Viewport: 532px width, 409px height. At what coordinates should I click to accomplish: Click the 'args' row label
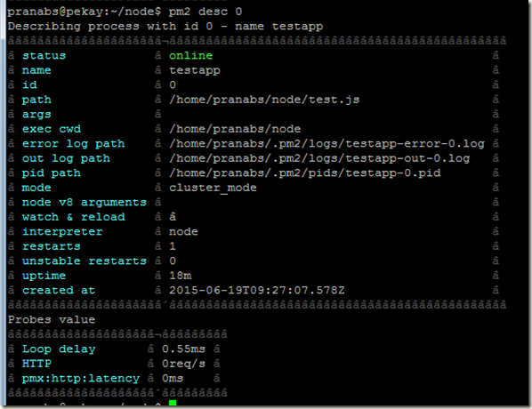[36, 115]
